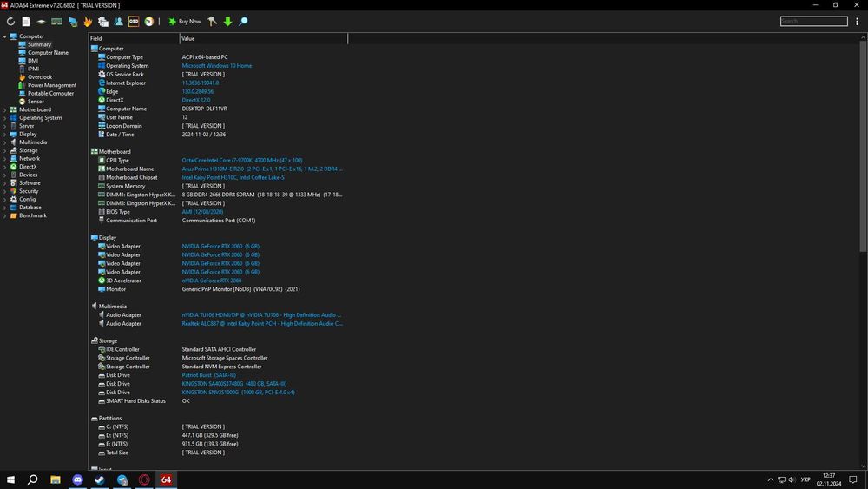Click the gears preferences toolbar icon
The image size is (868, 489).
click(103, 22)
